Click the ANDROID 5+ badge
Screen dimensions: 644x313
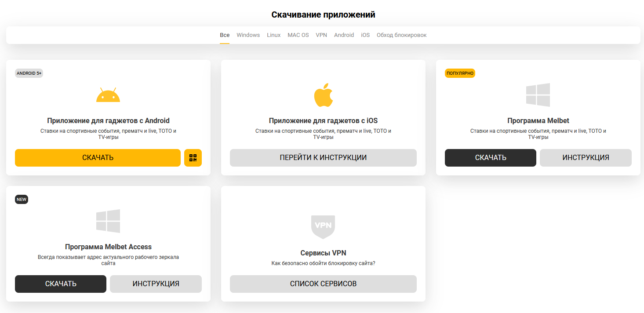[x=29, y=73]
